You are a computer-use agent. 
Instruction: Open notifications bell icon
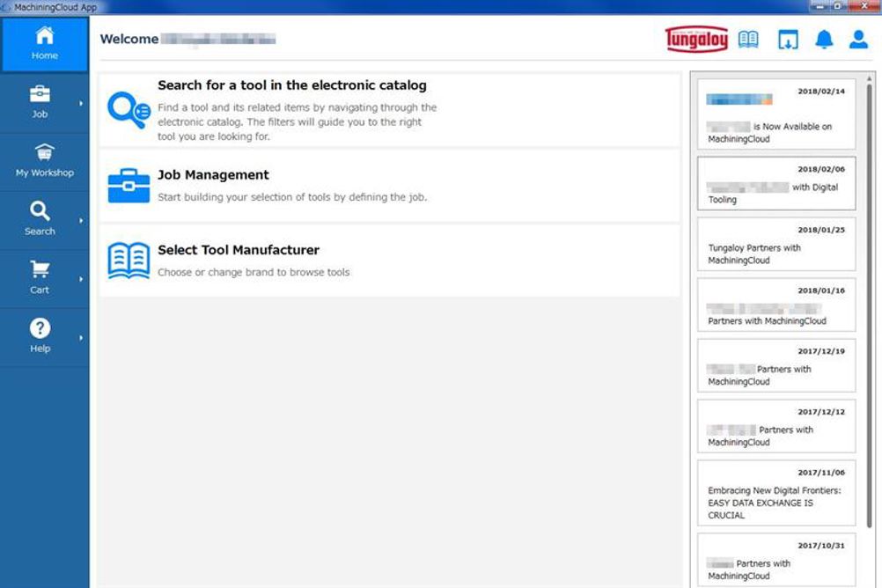[824, 40]
